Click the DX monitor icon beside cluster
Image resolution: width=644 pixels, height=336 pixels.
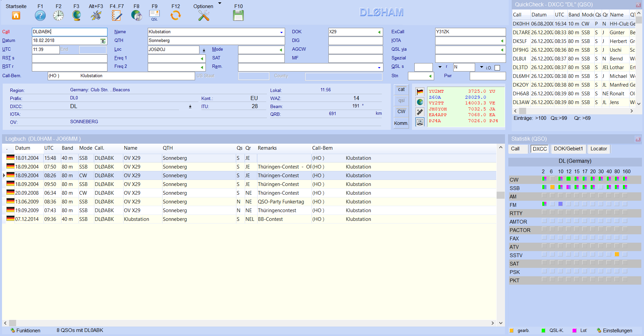420,122
